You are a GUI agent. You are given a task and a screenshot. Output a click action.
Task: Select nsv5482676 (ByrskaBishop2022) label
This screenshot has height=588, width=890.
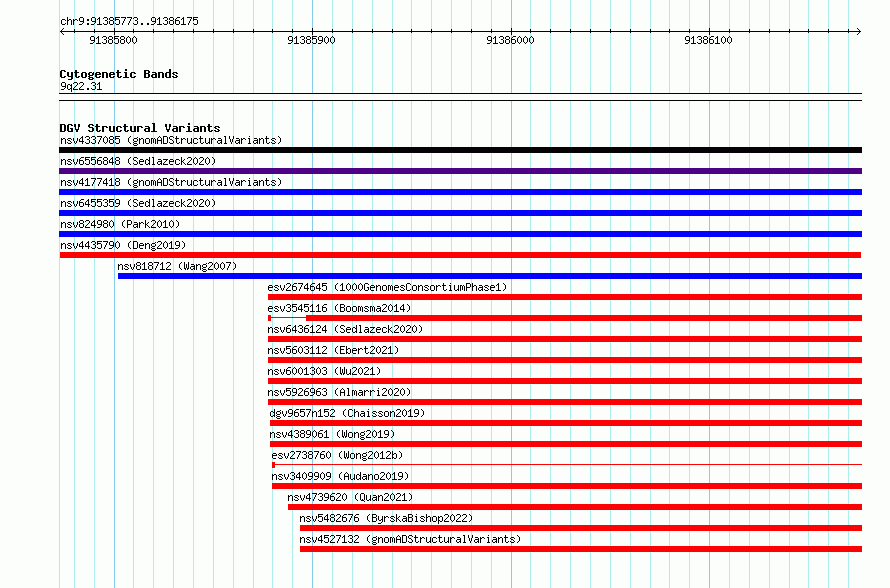(x=386, y=518)
